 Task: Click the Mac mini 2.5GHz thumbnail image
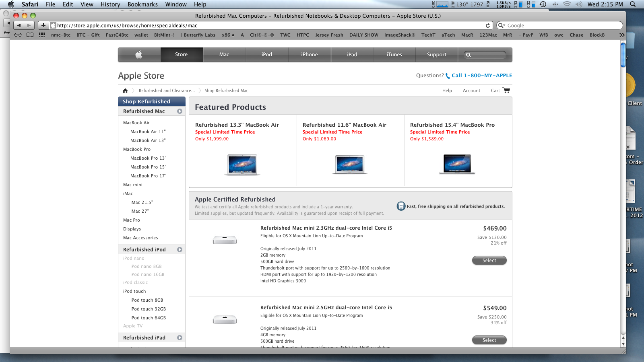click(225, 320)
